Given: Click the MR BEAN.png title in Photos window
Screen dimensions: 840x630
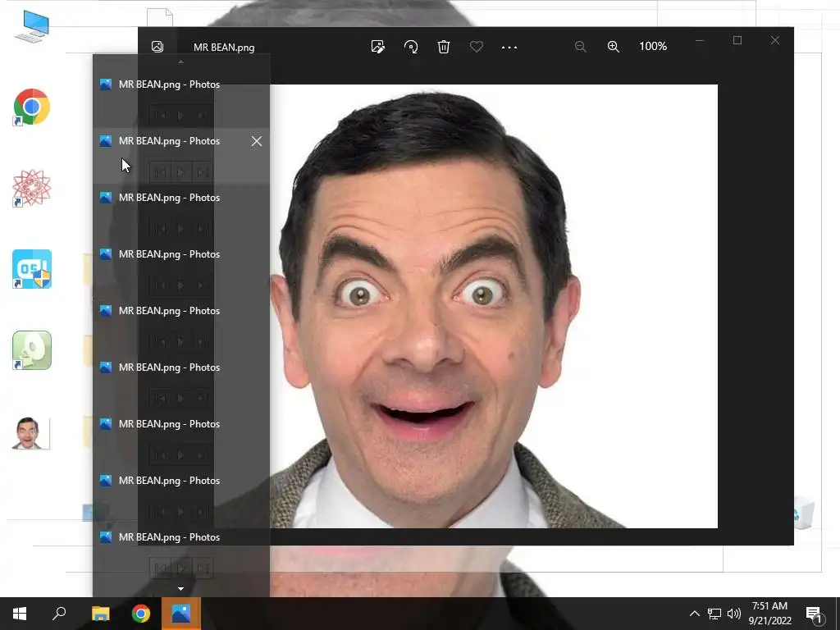Looking at the screenshot, I should (x=224, y=47).
